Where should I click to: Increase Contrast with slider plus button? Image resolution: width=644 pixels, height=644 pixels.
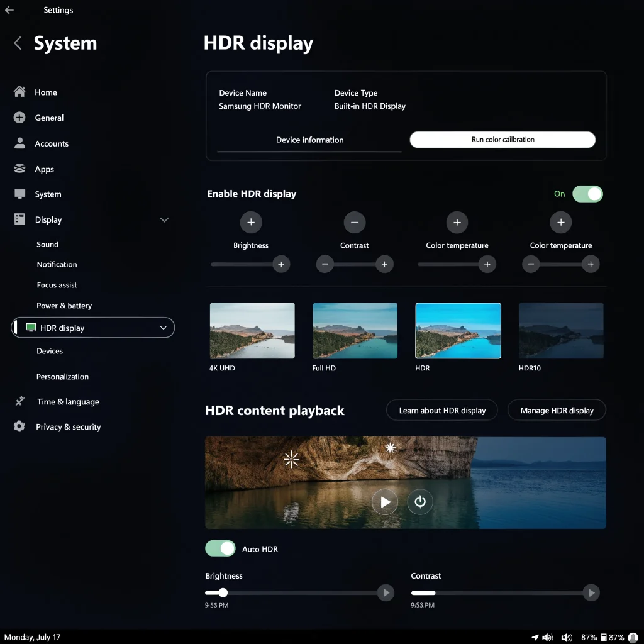coord(384,264)
